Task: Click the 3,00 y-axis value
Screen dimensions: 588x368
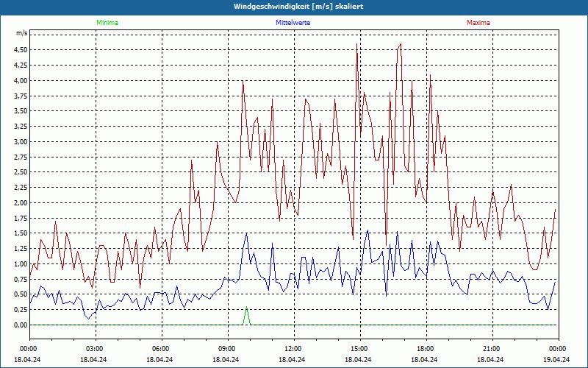Action: (21, 142)
